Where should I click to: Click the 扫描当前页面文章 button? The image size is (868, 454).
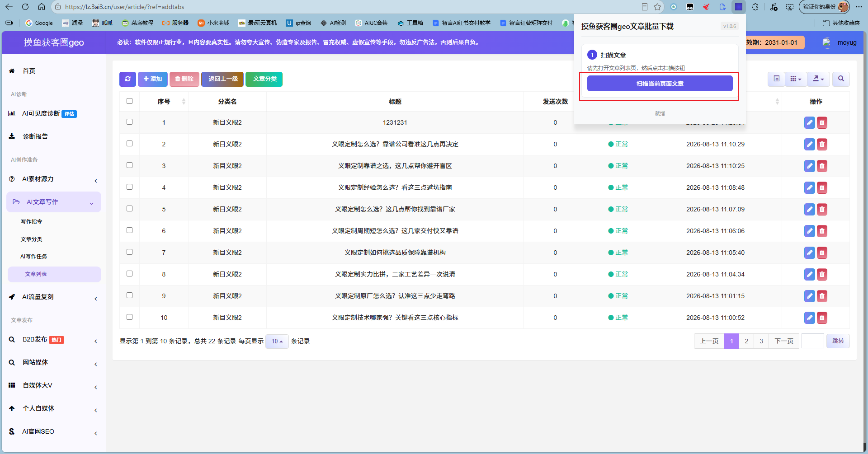[x=660, y=84]
